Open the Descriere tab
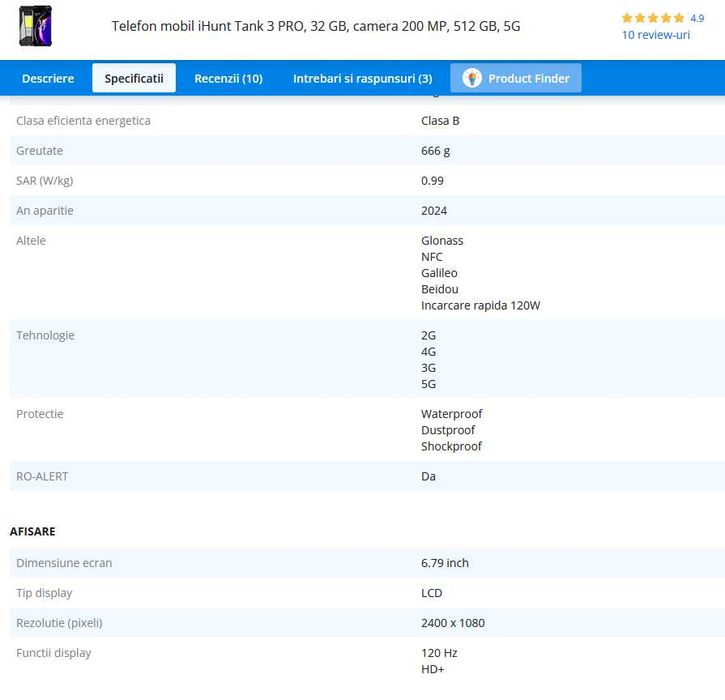Screen dimensions: 725x700 click(48, 78)
